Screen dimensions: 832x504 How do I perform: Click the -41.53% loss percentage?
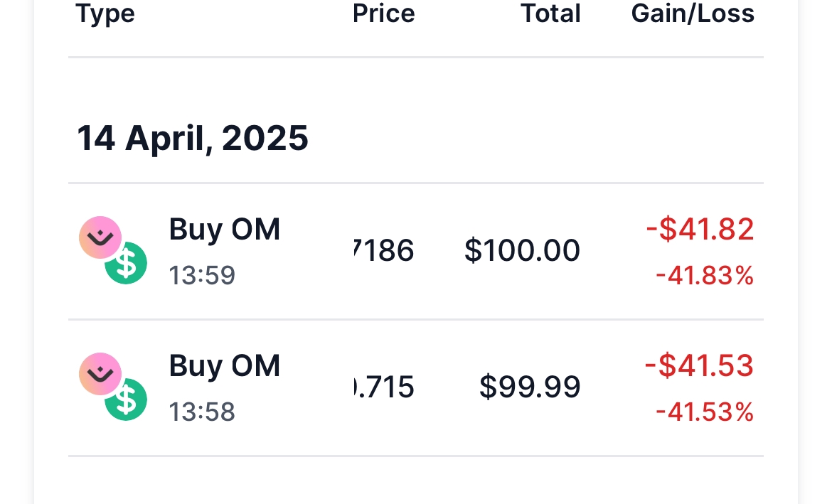[x=704, y=412]
